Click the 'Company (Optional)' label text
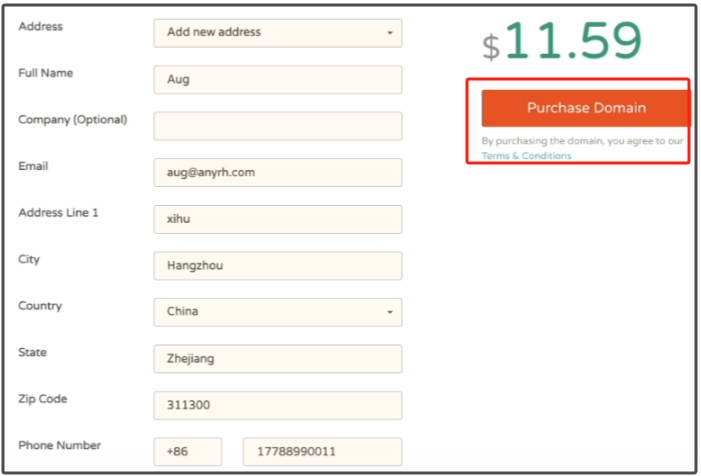 [x=73, y=120]
